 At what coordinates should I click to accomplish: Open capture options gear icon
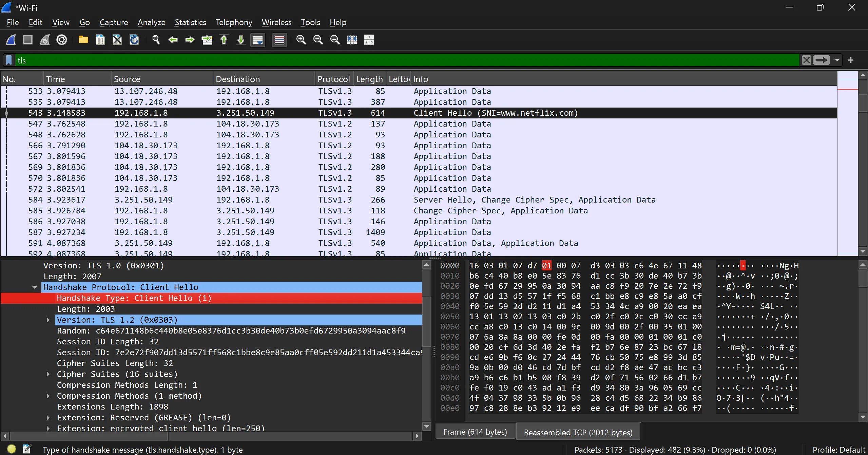click(62, 40)
